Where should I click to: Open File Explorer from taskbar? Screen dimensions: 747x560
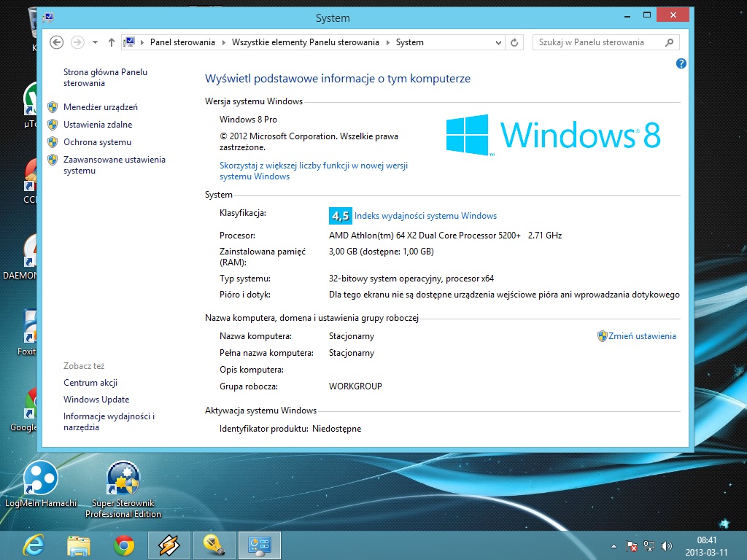pyautogui.click(x=79, y=545)
